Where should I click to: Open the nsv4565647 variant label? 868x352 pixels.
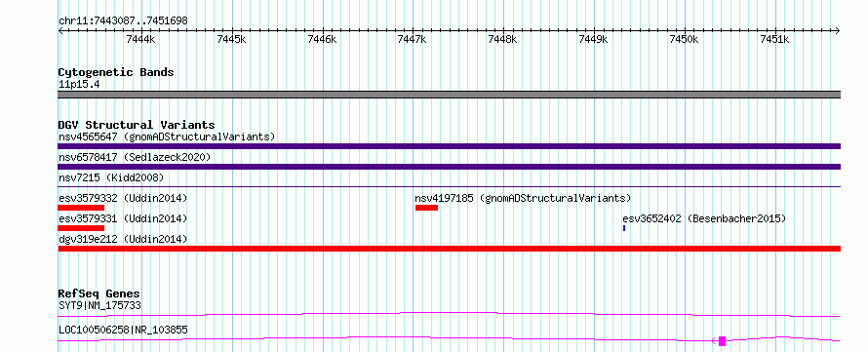point(167,137)
